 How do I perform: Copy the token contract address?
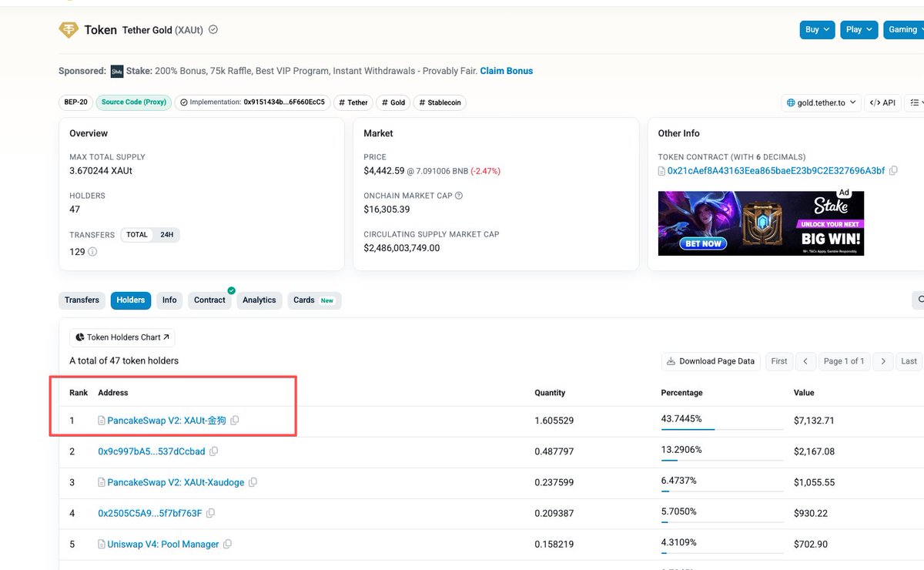[893, 171]
